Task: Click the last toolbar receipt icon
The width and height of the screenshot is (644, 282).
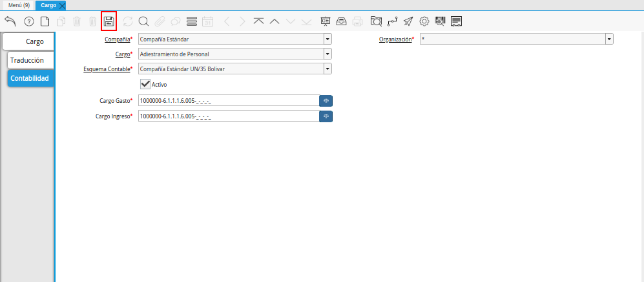Action: pos(456,21)
